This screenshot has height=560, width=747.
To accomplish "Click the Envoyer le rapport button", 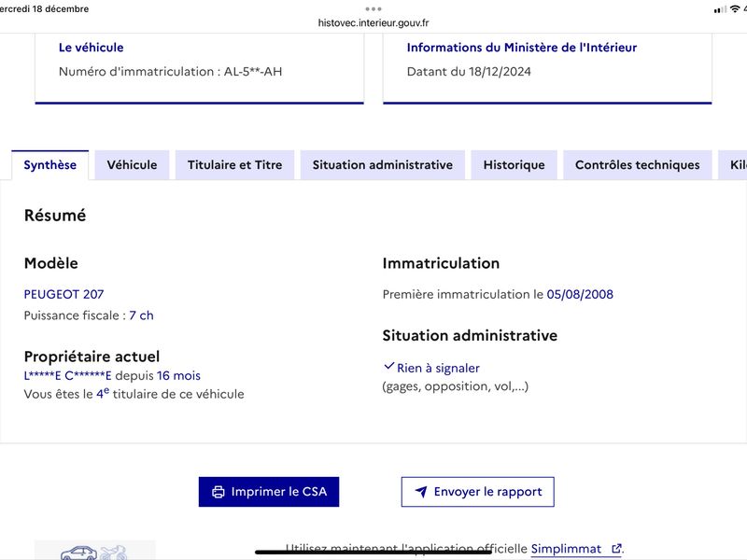I will click(x=478, y=492).
